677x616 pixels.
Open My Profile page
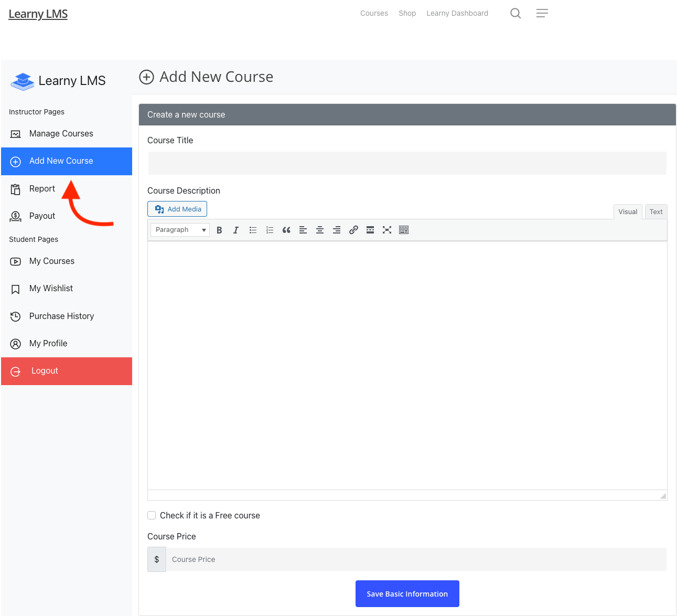pos(67,344)
